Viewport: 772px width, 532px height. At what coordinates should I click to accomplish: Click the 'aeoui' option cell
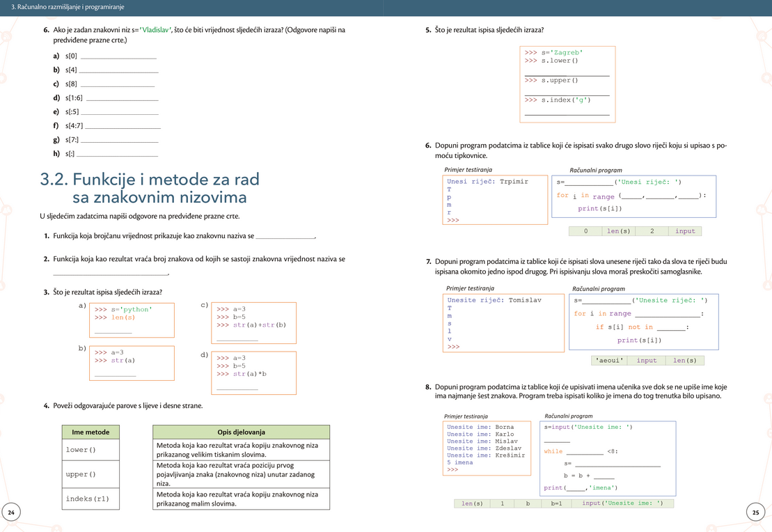coord(610,361)
